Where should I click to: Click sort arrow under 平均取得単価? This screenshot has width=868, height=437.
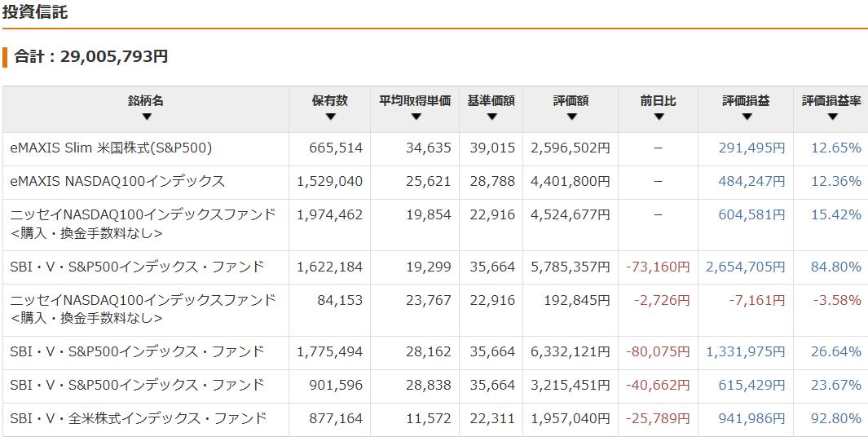pyautogui.click(x=416, y=117)
